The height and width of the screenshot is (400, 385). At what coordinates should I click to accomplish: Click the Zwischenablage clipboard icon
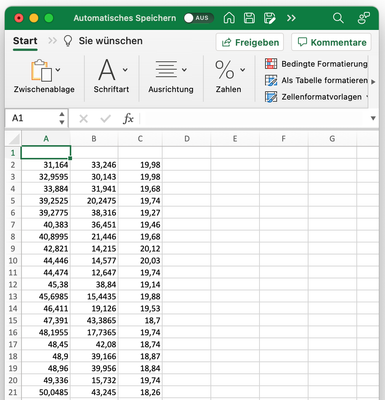[x=41, y=71]
